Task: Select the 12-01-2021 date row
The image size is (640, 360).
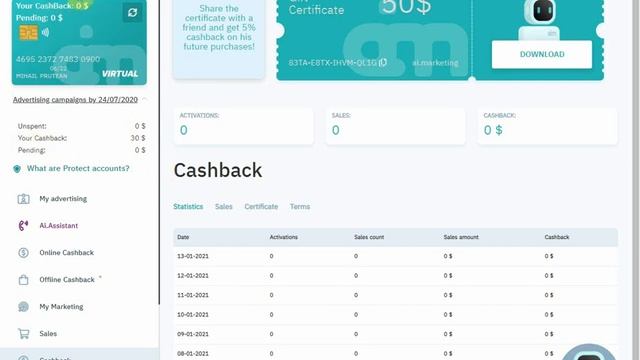Action: point(396,276)
